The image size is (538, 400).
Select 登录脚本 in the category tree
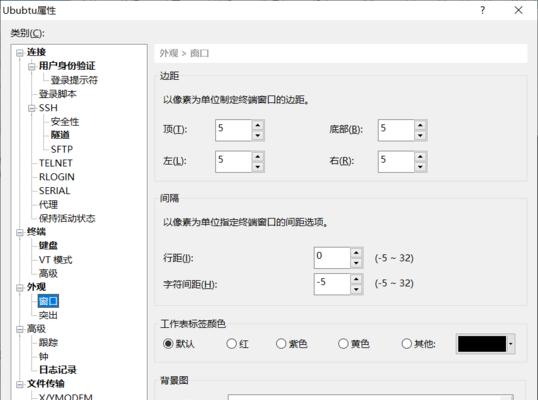57,94
